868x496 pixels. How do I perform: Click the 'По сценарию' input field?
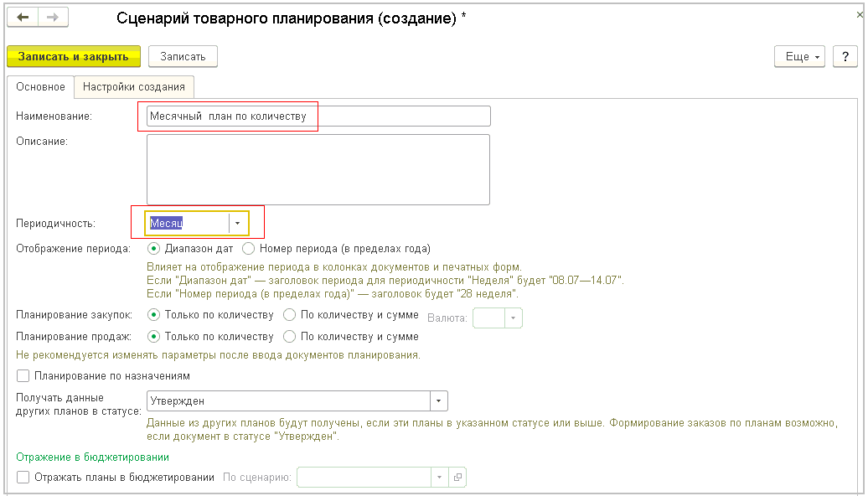tap(364, 478)
